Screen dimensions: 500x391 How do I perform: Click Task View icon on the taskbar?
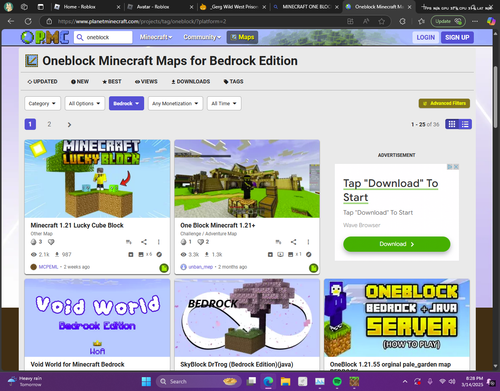pos(251,381)
